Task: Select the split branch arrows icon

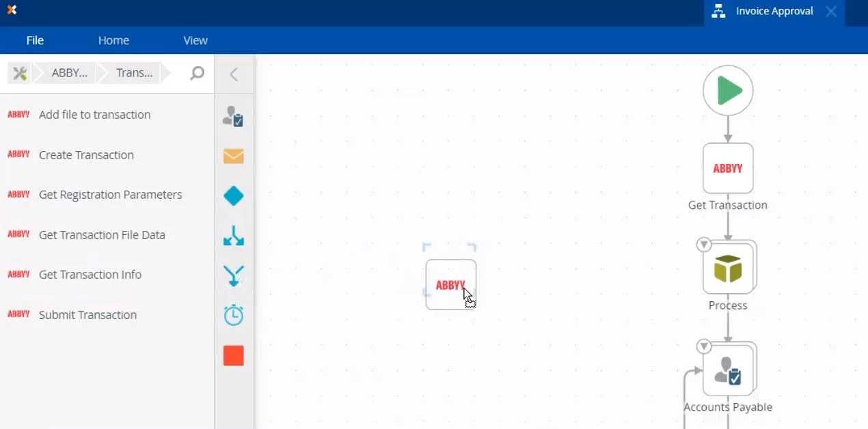Action: click(234, 236)
